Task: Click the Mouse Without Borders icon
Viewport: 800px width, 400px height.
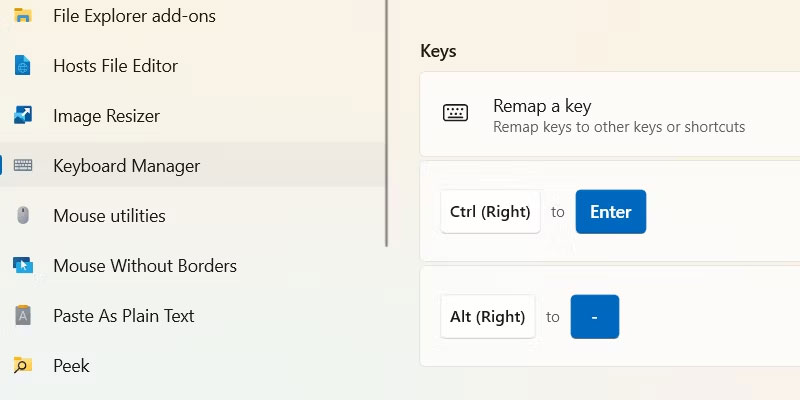Action: pos(23,266)
